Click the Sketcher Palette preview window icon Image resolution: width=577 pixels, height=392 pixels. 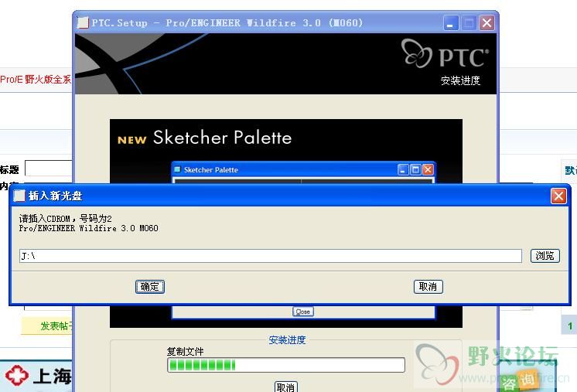(x=177, y=169)
